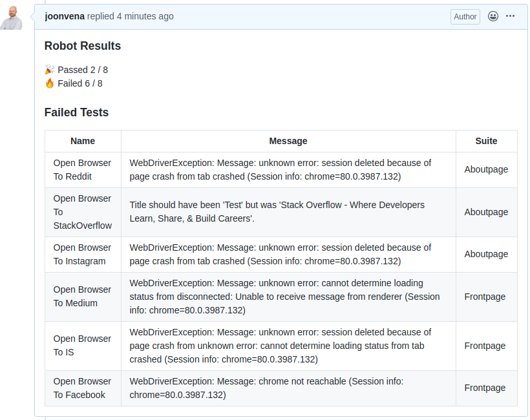Screen dimensions: 530x420
Task: Select the Failed Tests heading
Action: (x=76, y=112)
